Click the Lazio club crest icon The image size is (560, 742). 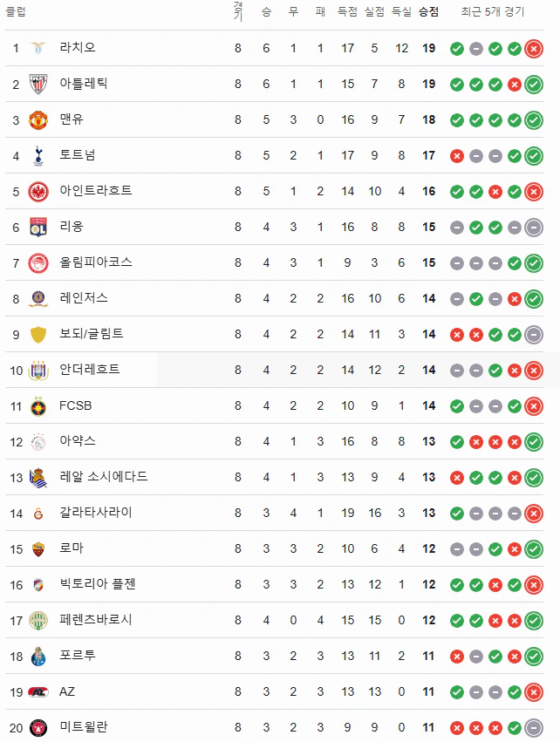(x=38, y=48)
